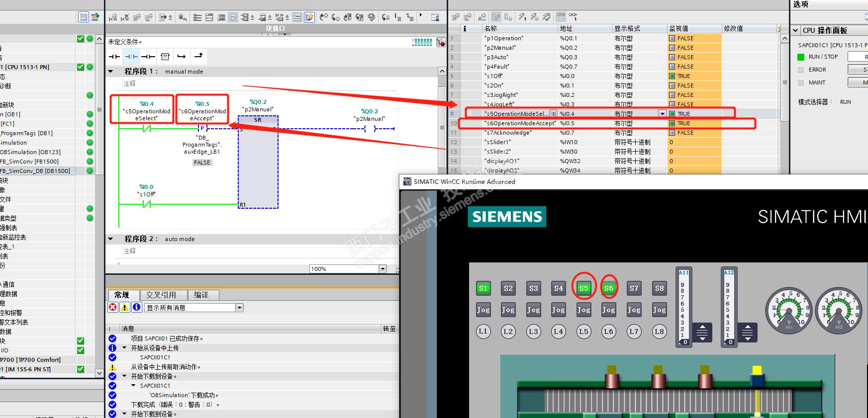Collapse 程序段 2 auto mode network

pyautogui.click(x=111, y=239)
